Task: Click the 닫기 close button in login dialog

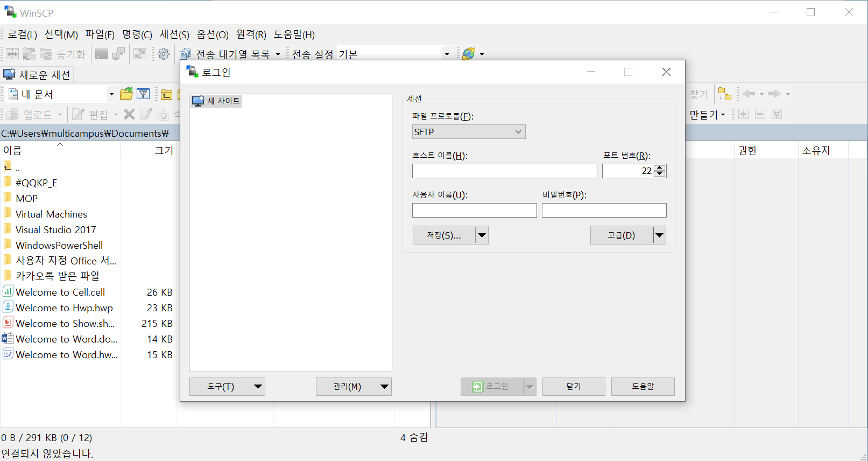Action: coord(574,387)
